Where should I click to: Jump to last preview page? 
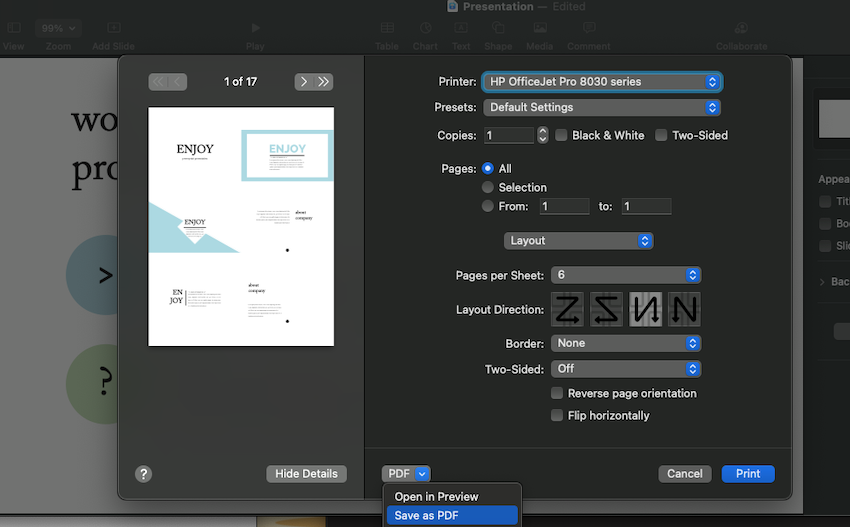click(324, 82)
